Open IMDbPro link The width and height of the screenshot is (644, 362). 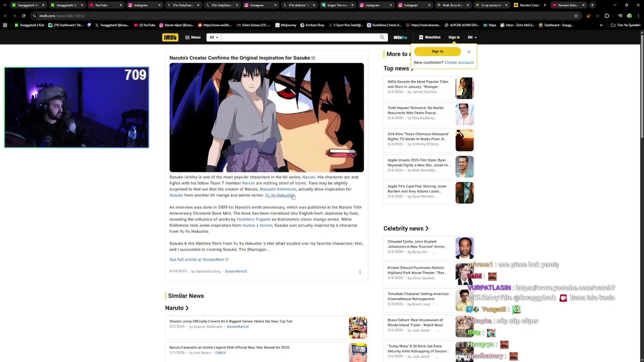[400, 37]
